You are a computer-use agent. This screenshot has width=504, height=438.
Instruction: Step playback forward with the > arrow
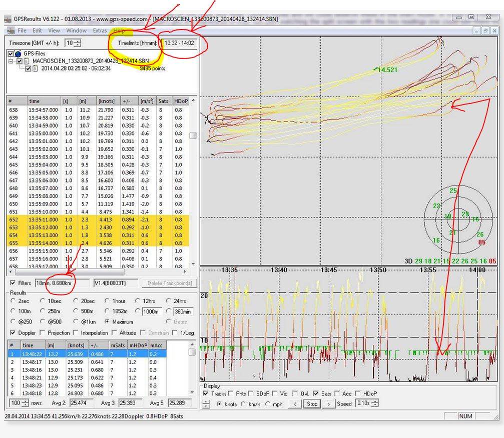[x=328, y=403]
